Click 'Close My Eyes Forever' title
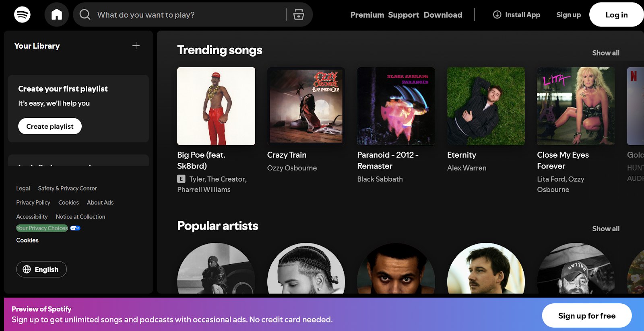Screen dimensions: 644x331 pyautogui.click(x=563, y=160)
